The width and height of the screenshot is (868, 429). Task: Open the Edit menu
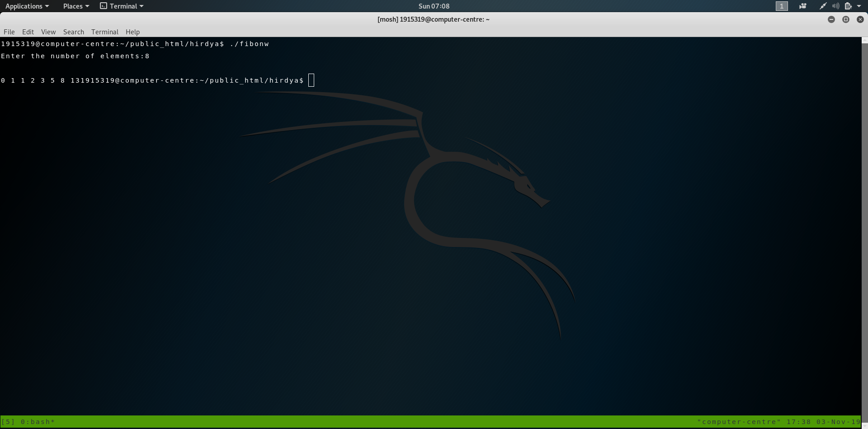click(x=28, y=32)
